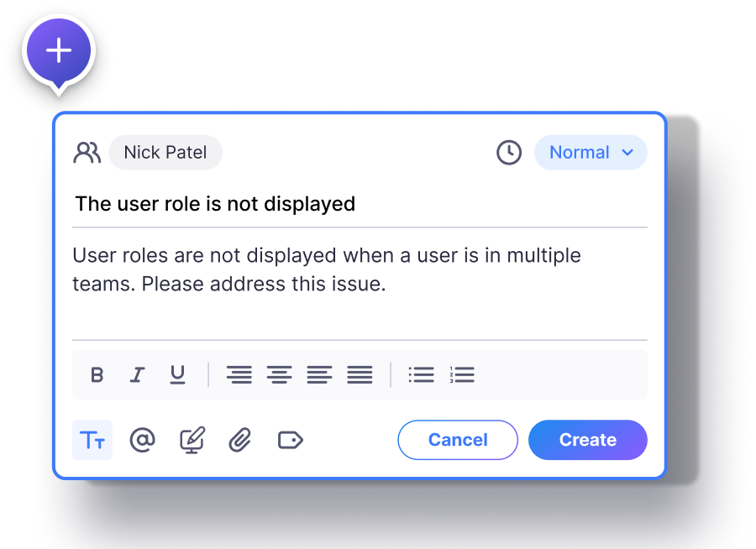
Task: Attach a file with the paperclip icon
Action: 240,440
